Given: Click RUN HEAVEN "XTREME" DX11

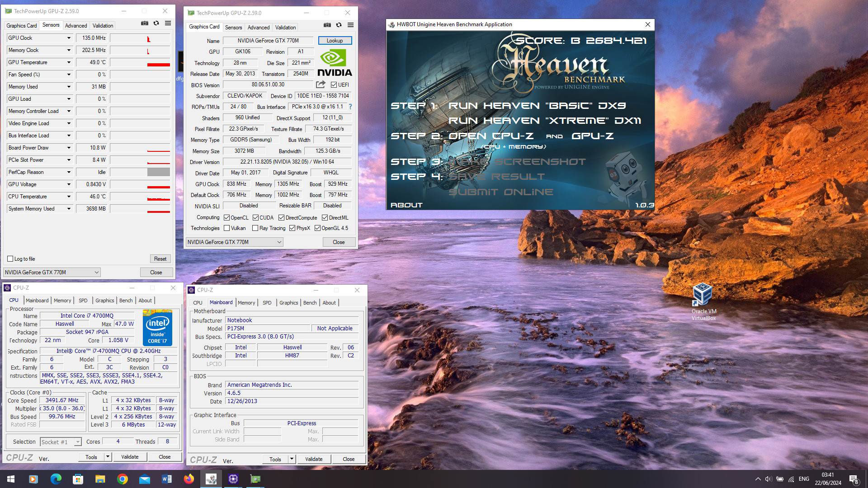Looking at the screenshot, I should 545,121.
